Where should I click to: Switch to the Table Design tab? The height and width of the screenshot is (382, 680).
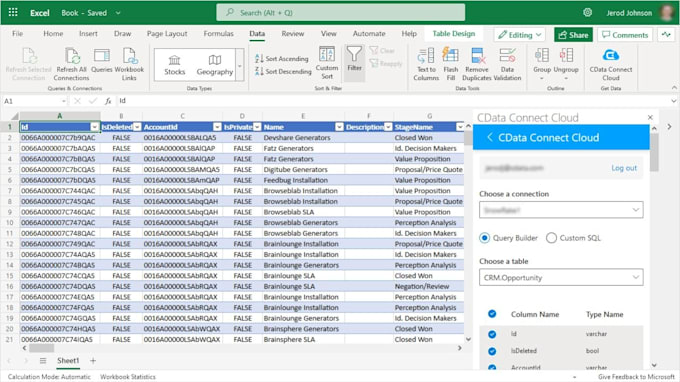[x=454, y=33]
